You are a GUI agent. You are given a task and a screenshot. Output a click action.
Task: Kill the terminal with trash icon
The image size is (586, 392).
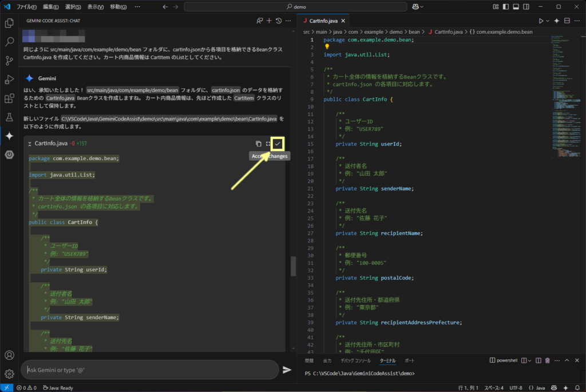pos(548,361)
